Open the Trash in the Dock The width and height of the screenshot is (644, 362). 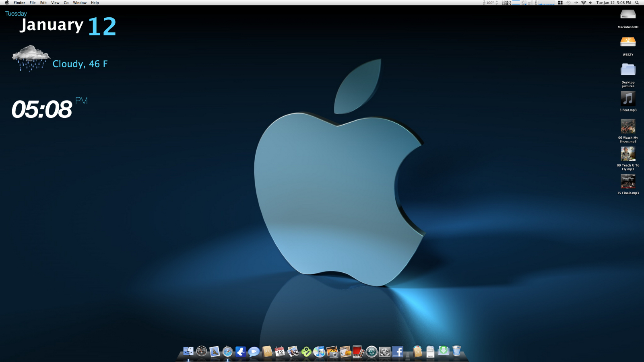tap(456, 351)
